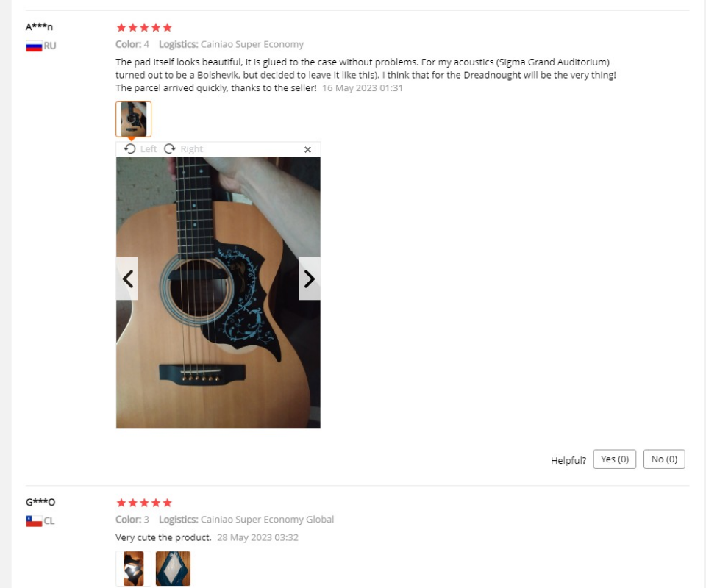Click the five-star rating of G***O's review
Viewport: 706px width, 588px height.
point(144,503)
